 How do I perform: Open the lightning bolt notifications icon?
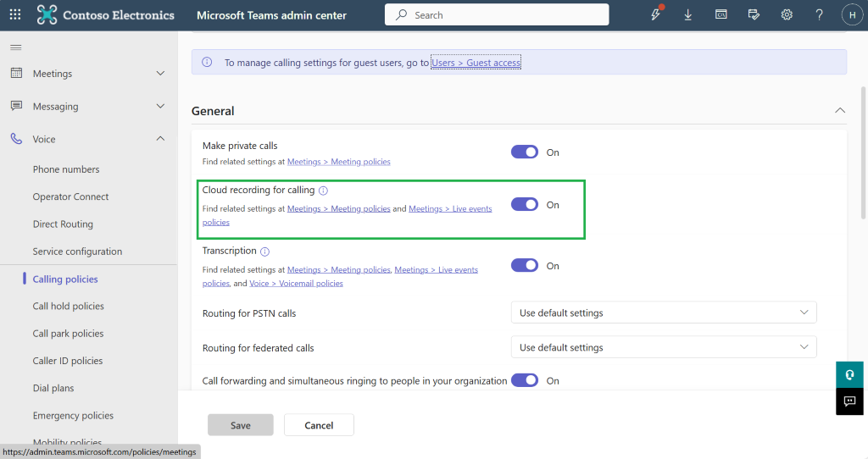click(x=656, y=14)
